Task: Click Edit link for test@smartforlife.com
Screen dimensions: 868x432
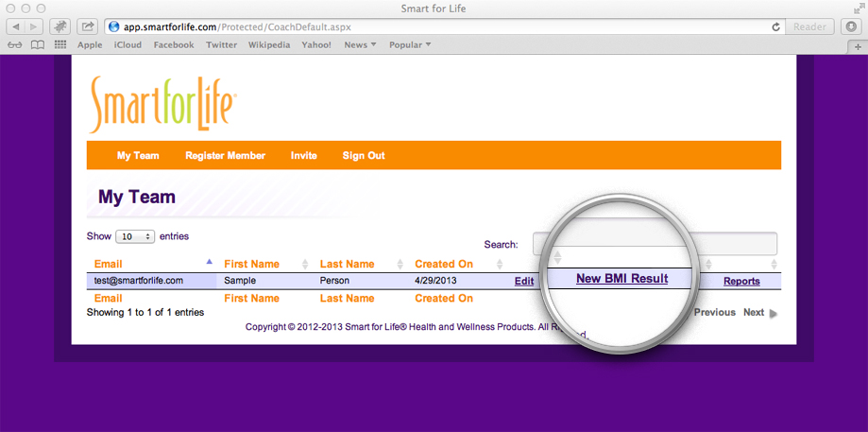Action: (524, 281)
